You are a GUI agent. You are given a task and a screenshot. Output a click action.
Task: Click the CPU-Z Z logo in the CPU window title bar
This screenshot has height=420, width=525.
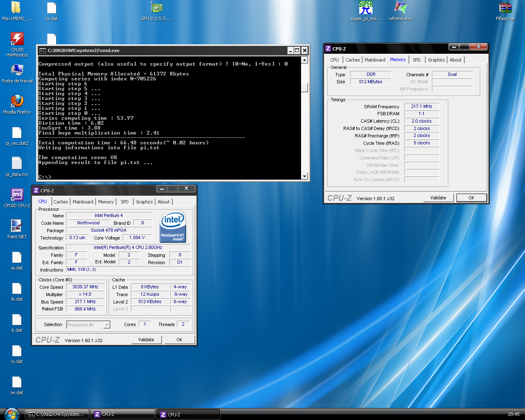[36, 190]
